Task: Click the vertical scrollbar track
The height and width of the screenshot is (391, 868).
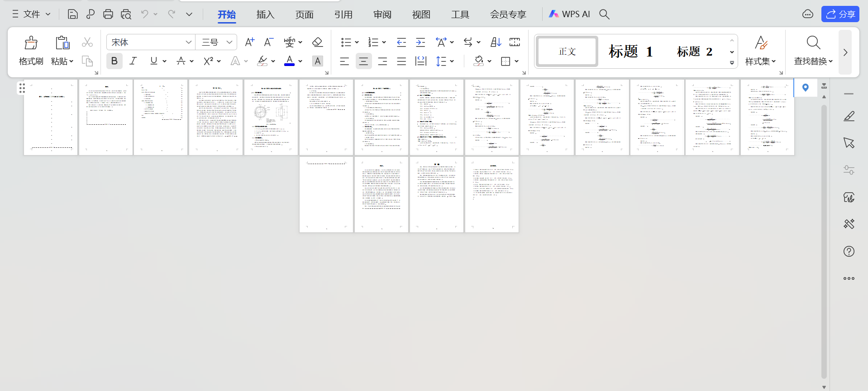Action: [824, 241]
